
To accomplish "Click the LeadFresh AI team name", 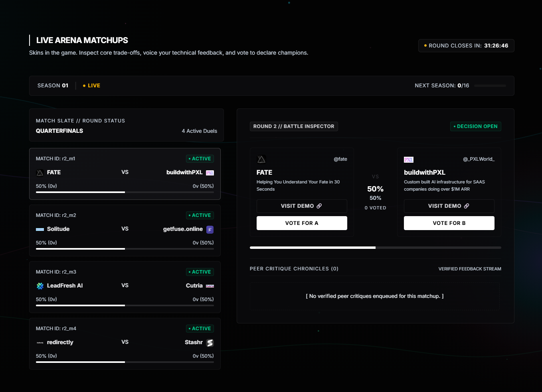I will click(65, 286).
